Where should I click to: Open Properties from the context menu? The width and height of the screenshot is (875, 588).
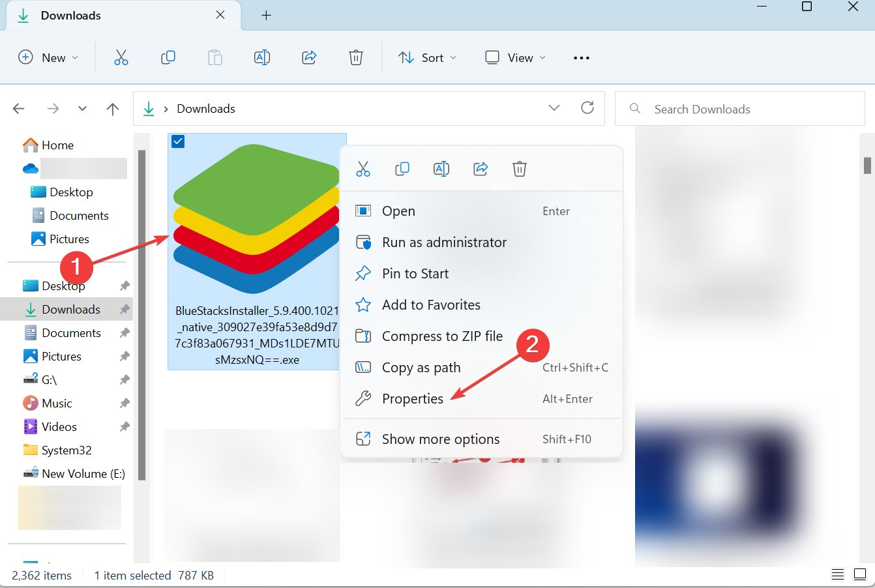click(482, 398)
